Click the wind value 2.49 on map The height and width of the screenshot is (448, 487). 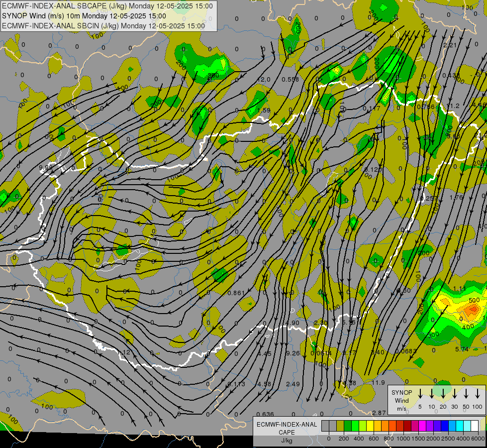tap(293, 384)
